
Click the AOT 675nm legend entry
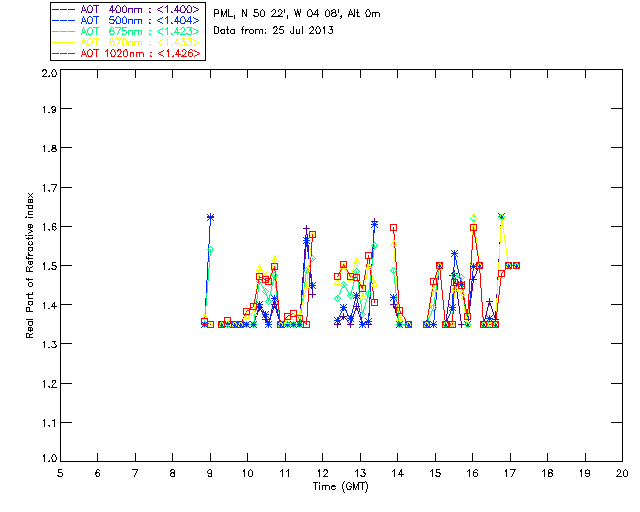(126, 31)
